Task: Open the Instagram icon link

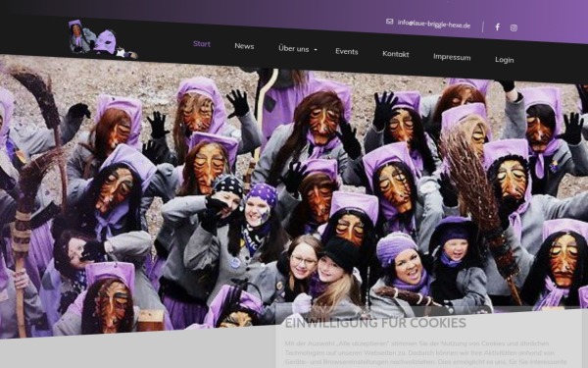Action: (x=514, y=27)
